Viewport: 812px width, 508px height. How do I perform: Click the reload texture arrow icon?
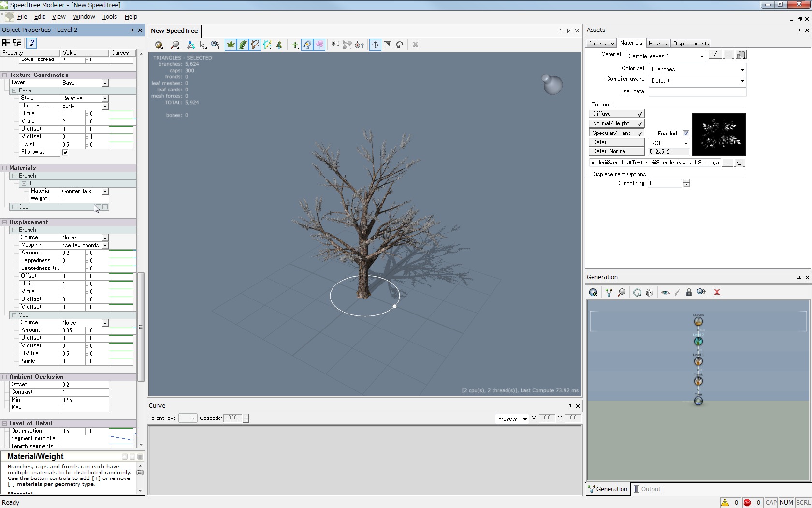tap(739, 163)
